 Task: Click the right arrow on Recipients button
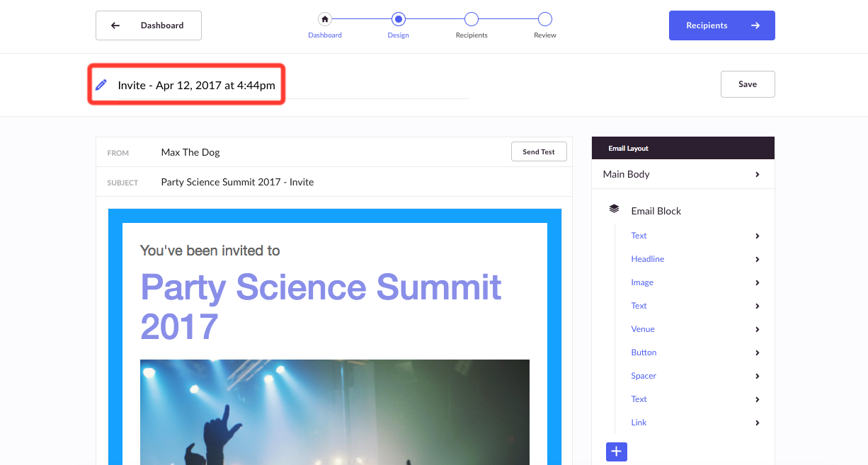[x=755, y=25]
